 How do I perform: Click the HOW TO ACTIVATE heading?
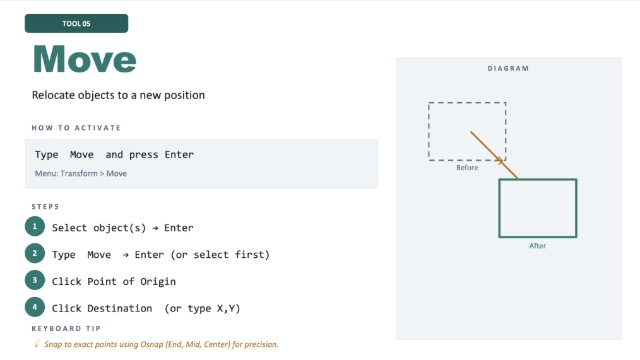click(x=76, y=128)
